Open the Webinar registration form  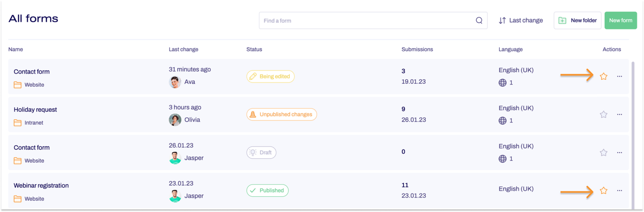pos(41,186)
